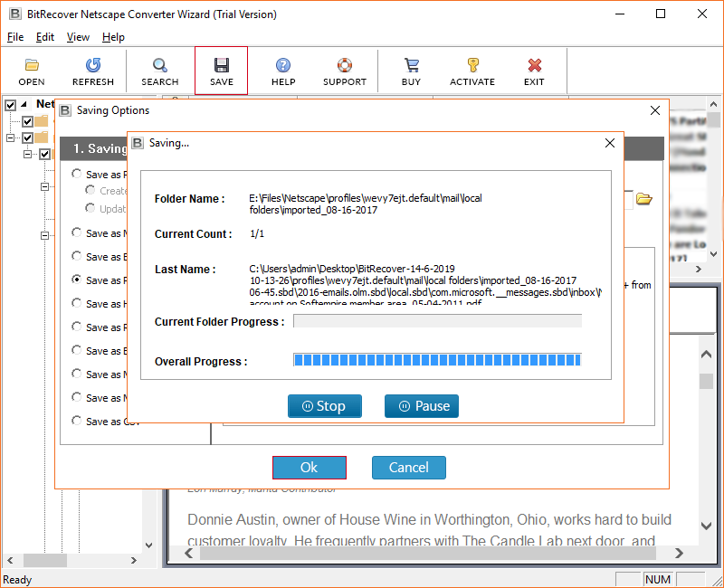The height and width of the screenshot is (588, 724).
Task: Click the 'Current Count :' label
Action: click(193, 234)
